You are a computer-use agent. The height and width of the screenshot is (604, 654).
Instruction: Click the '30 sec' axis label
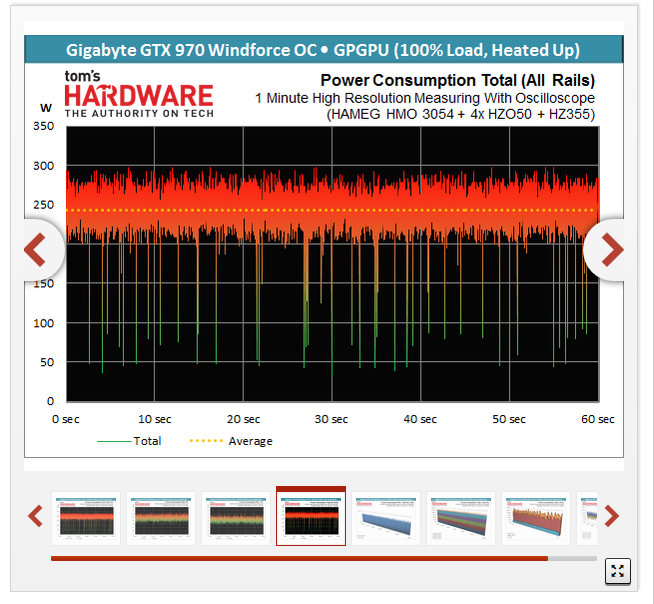click(331, 419)
